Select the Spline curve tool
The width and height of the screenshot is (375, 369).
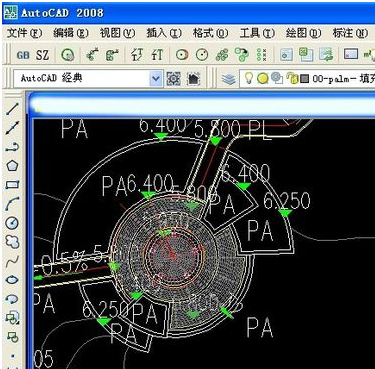[x=13, y=261]
